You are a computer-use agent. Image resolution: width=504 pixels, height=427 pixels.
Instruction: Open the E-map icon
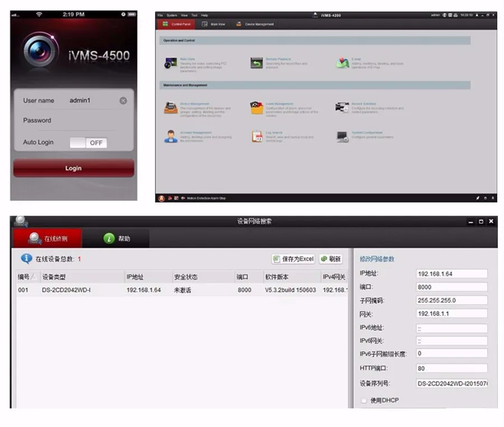point(342,63)
